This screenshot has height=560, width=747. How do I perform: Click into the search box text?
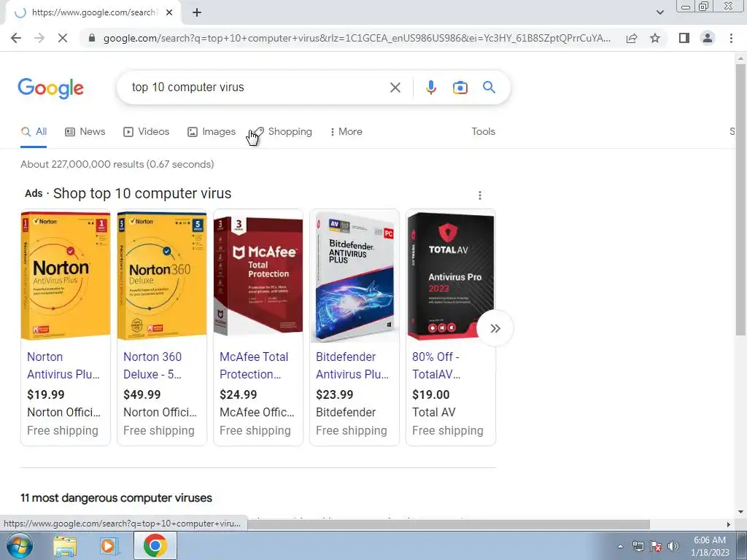(187, 87)
